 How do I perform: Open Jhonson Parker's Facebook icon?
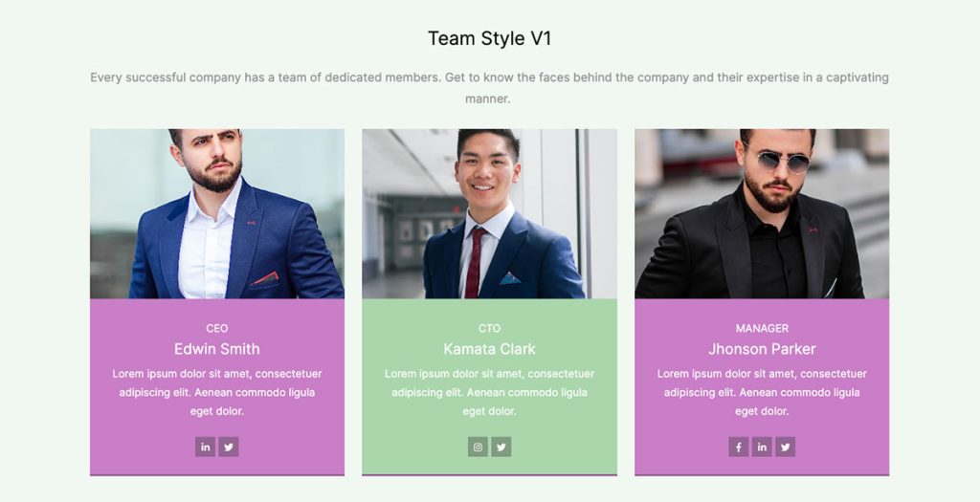click(x=738, y=447)
